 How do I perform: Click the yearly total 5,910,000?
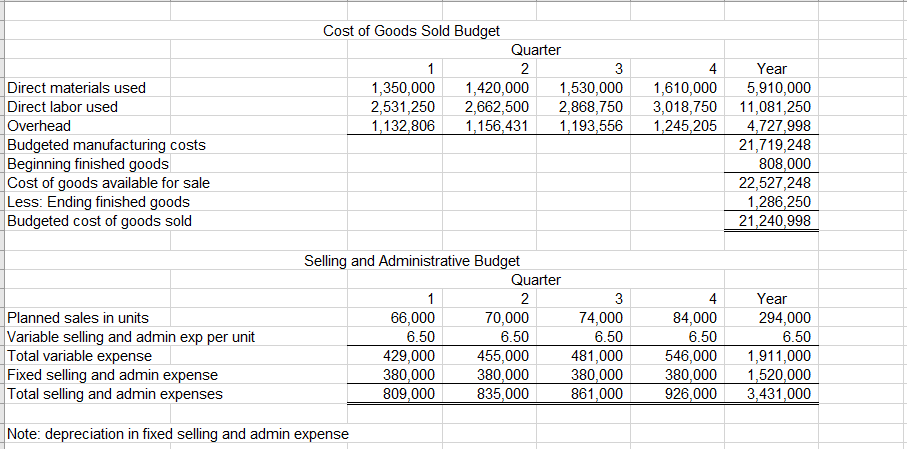[x=779, y=88]
